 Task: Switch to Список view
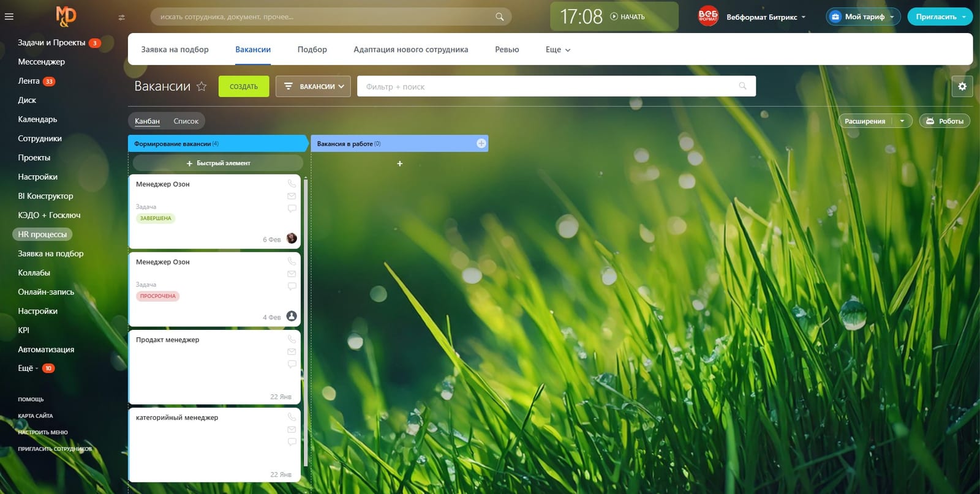click(186, 121)
